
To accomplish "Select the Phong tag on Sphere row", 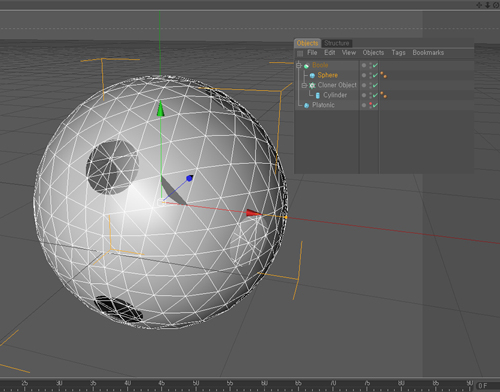I will [384, 75].
